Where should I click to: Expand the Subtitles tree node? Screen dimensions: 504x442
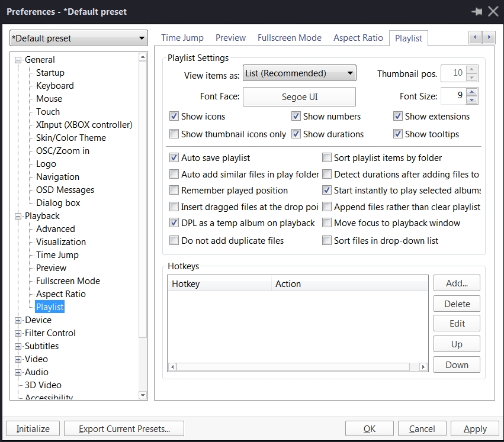pos(18,346)
